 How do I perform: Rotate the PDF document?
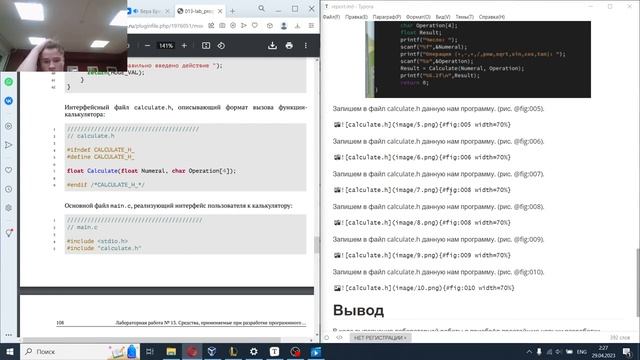[x=221, y=46]
